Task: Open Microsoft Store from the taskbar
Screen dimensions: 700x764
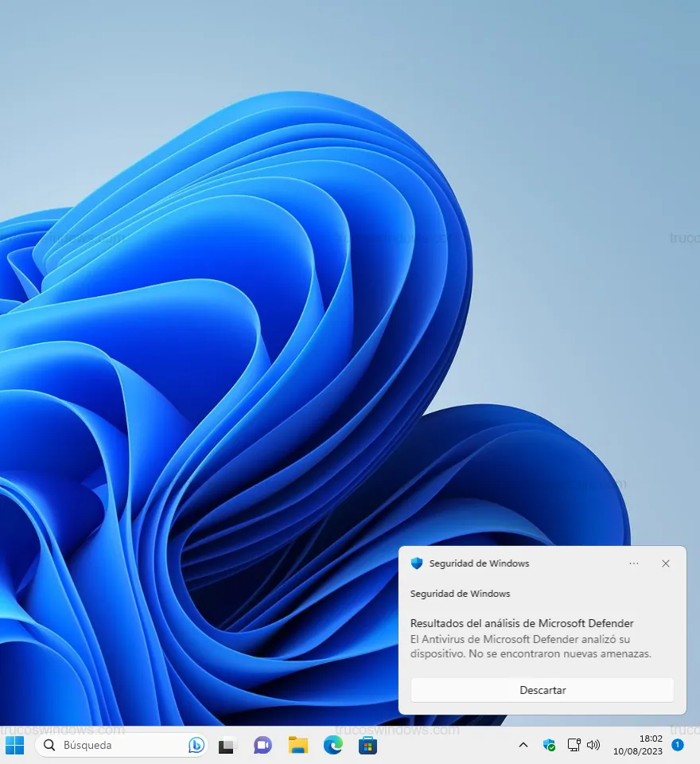Action: click(x=367, y=746)
